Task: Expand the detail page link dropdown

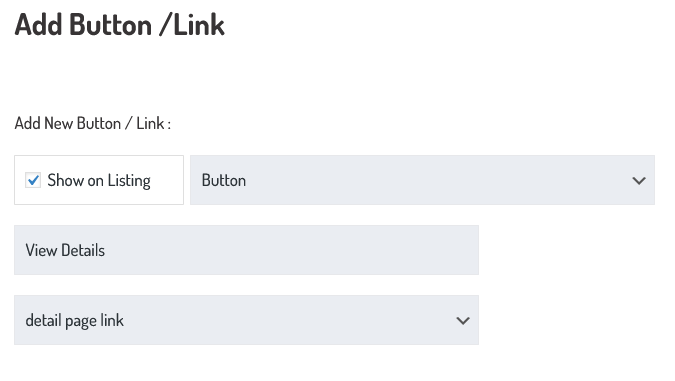Action: click(x=246, y=320)
